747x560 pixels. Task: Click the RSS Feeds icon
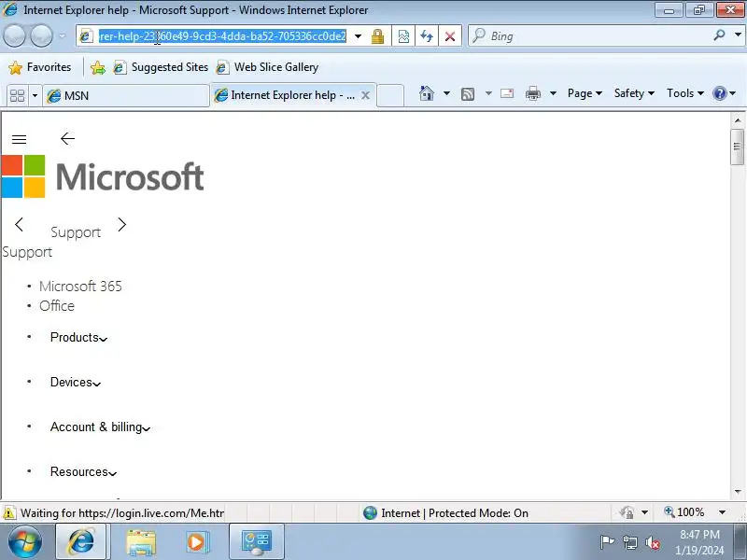[468, 94]
